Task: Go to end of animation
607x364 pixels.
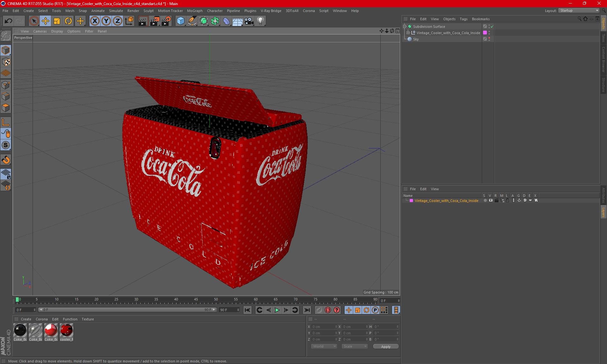Action: click(307, 310)
